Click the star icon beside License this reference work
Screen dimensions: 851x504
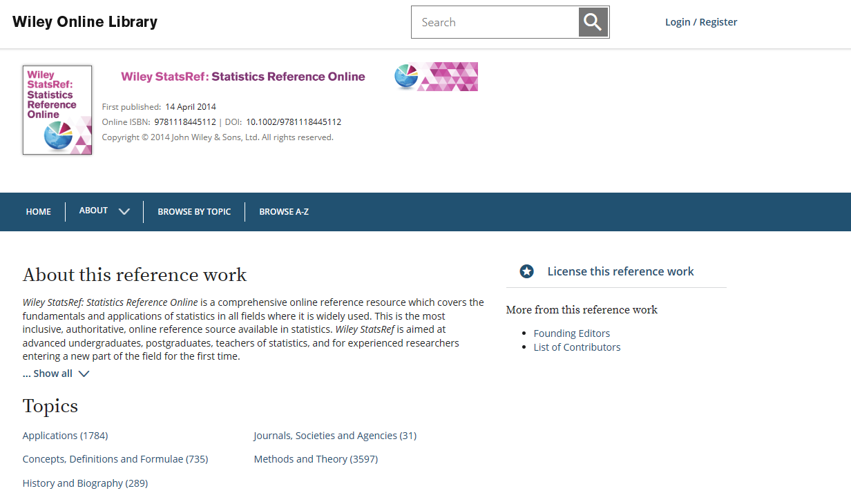527,271
